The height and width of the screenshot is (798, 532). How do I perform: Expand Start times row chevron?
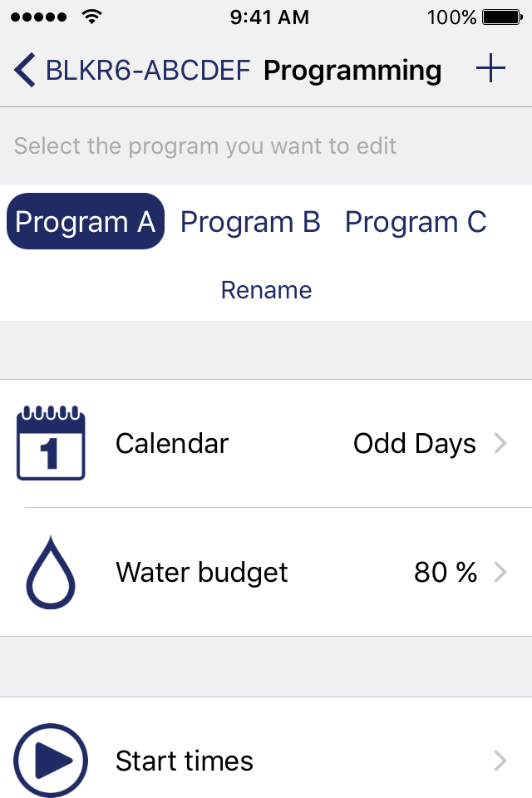coord(501,761)
